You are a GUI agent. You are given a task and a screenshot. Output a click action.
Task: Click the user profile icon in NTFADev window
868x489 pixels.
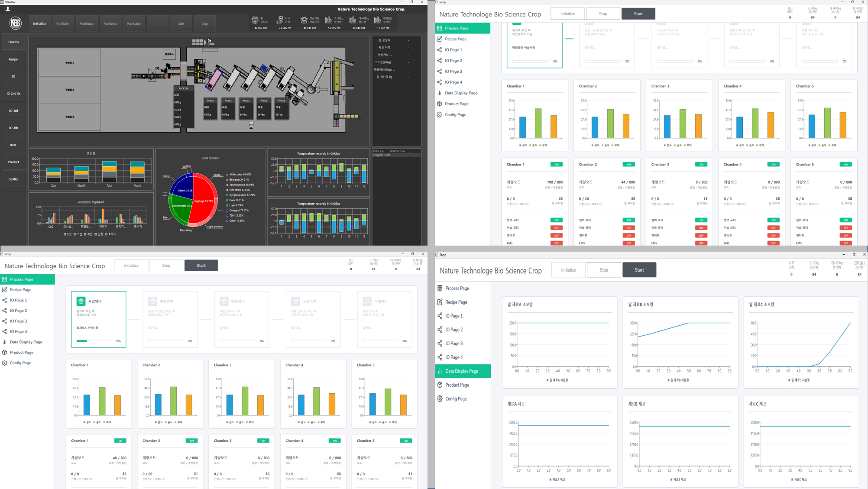[8, 9]
